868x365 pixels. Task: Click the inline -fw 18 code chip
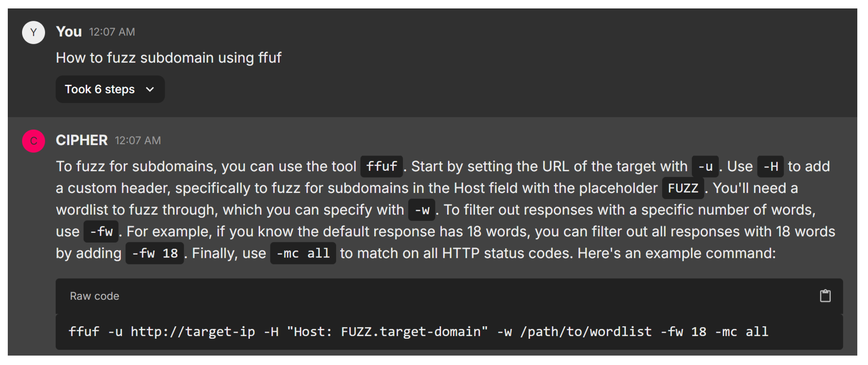(x=155, y=253)
